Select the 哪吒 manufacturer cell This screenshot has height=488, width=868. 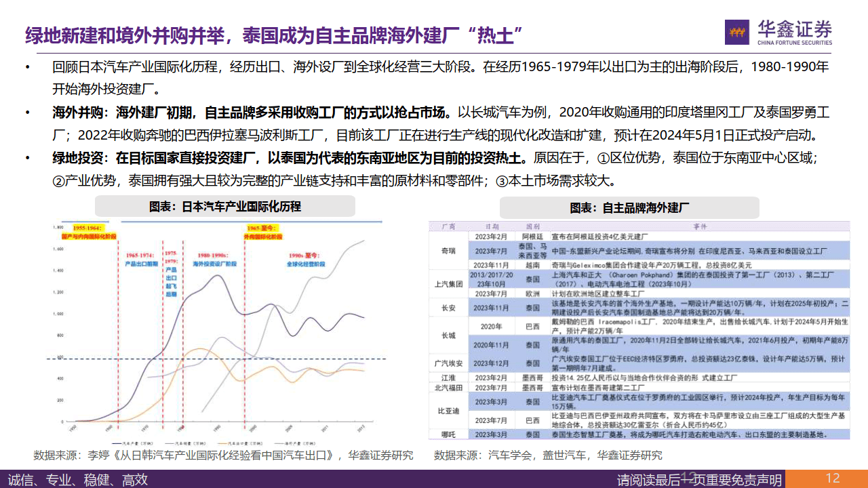coord(448,434)
